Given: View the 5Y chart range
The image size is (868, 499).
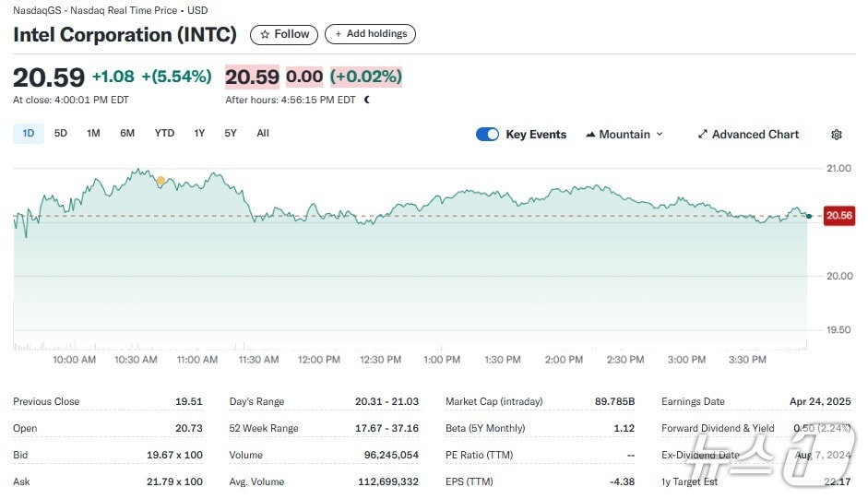Looking at the screenshot, I should point(231,134).
